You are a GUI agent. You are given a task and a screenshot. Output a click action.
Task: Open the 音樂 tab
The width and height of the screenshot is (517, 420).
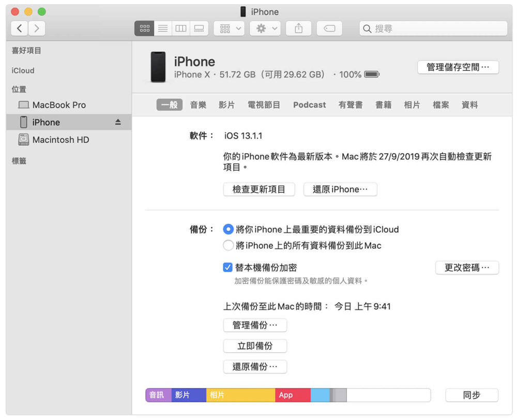[198, 105]
